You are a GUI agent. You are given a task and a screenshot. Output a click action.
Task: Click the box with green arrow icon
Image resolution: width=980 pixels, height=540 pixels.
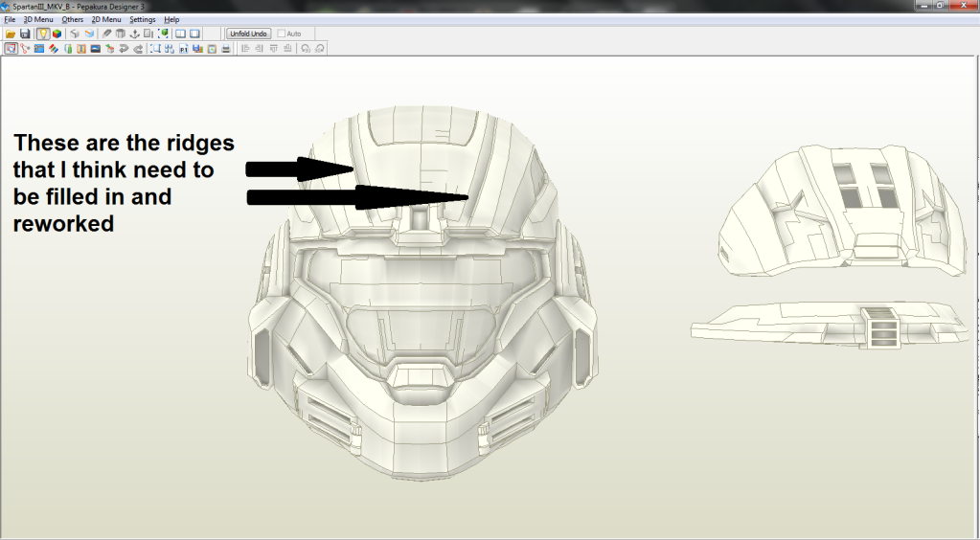point(110,49)
